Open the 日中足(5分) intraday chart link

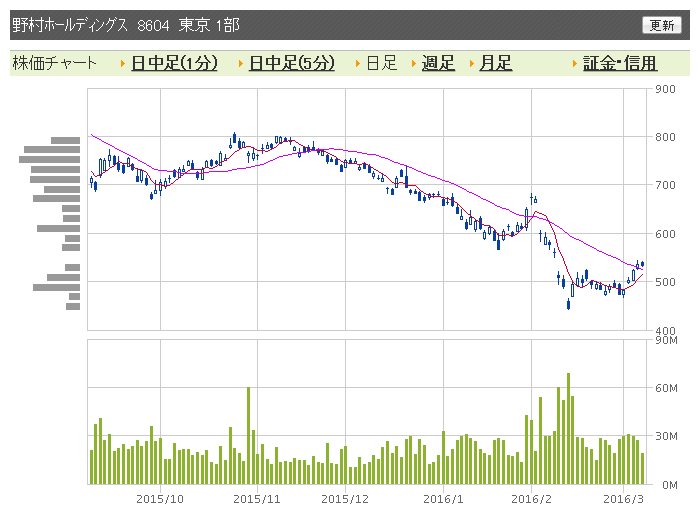pos(292,63)
